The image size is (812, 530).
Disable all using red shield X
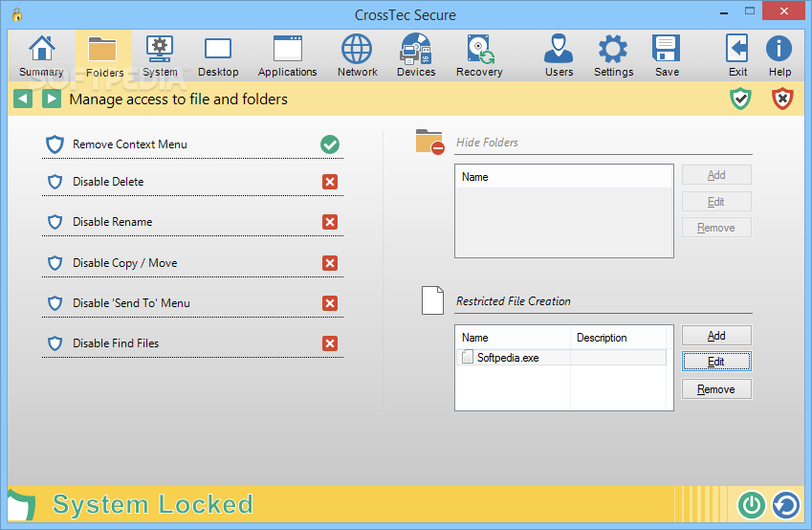pyautogui.click(x=782, y=99)
